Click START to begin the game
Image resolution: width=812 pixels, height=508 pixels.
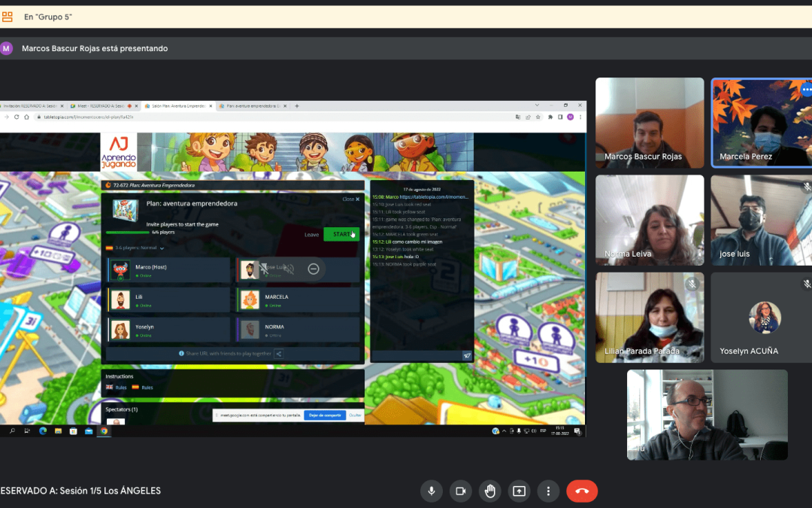click(x=341, y=234)
